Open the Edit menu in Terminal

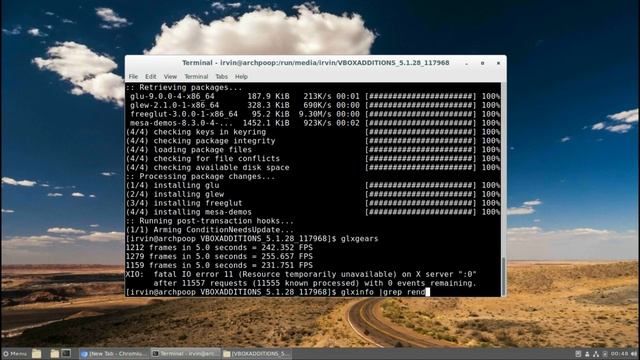pos(150,76)
